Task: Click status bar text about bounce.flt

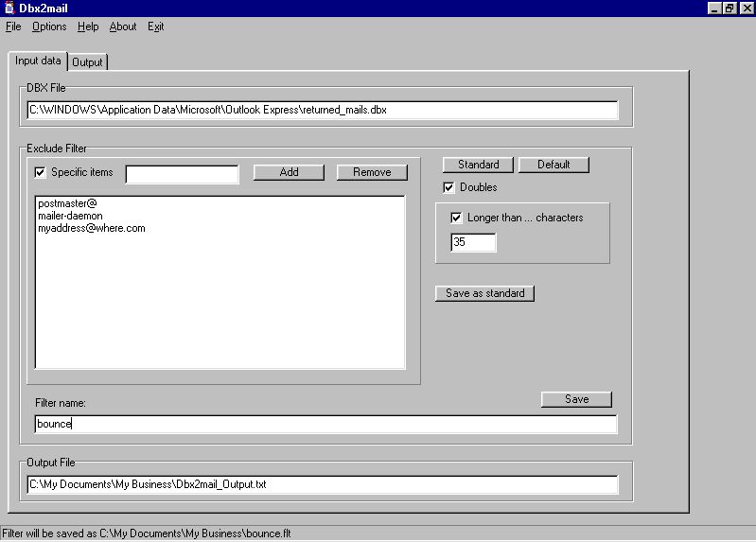Action: [147, 533]
